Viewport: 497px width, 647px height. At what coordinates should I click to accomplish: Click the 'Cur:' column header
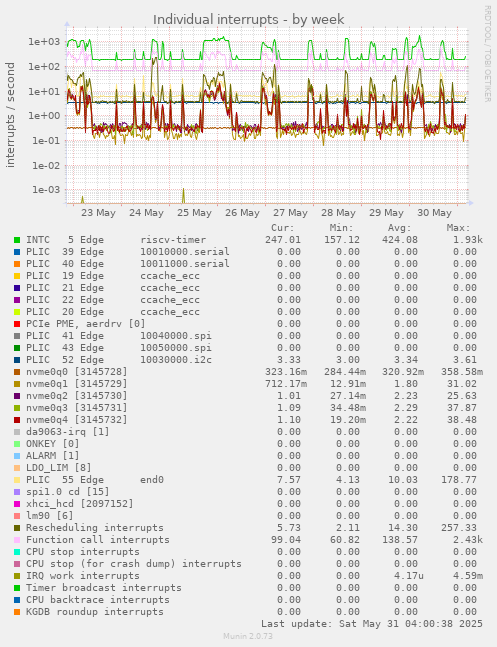click(x=283, y=228)
